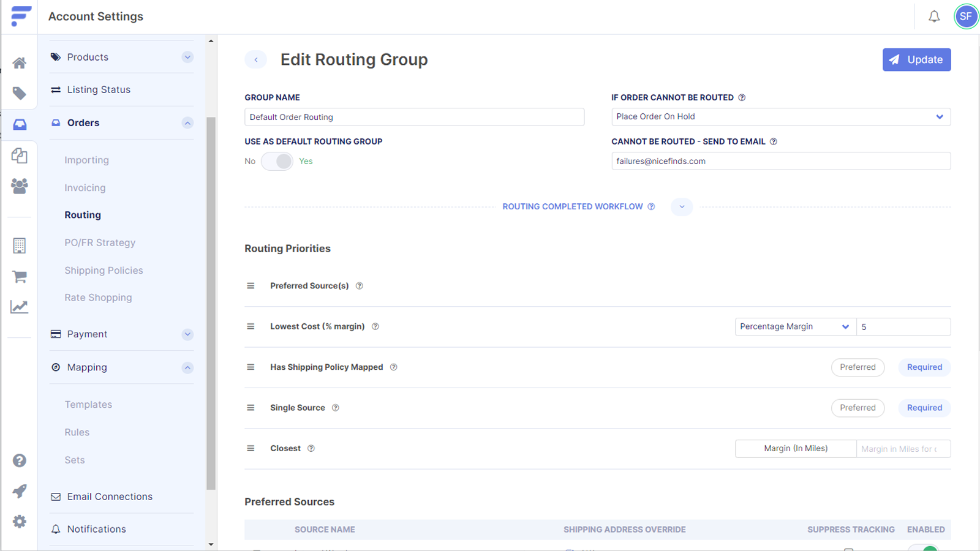Open the shopping cart icon in sidebar
This screenshot has width=980, height=551.
point(19,276)
